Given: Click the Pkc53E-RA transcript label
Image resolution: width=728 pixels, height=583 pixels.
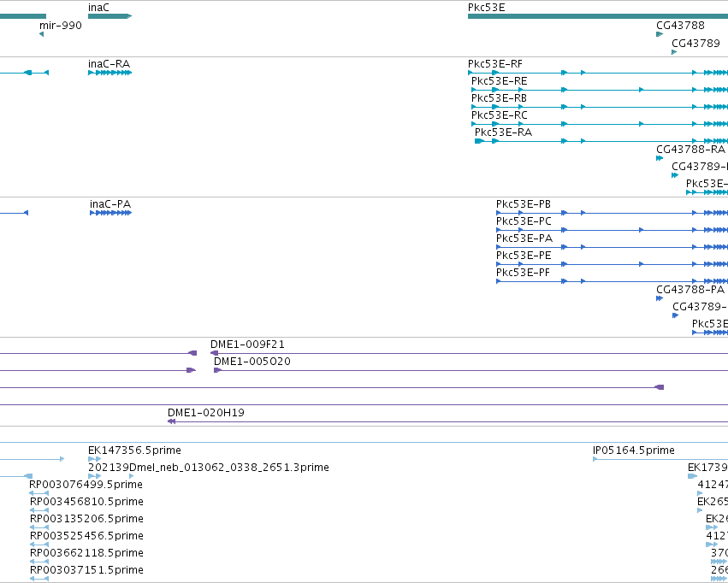Looking at the screenshot, I should (x=503, y=132).
